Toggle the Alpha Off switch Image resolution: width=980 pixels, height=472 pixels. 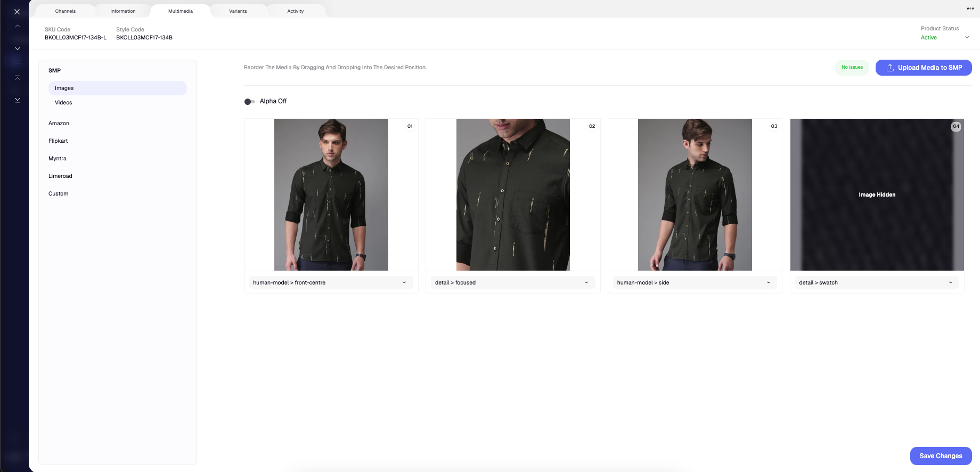pyautogui.click(x=249, y=102)
